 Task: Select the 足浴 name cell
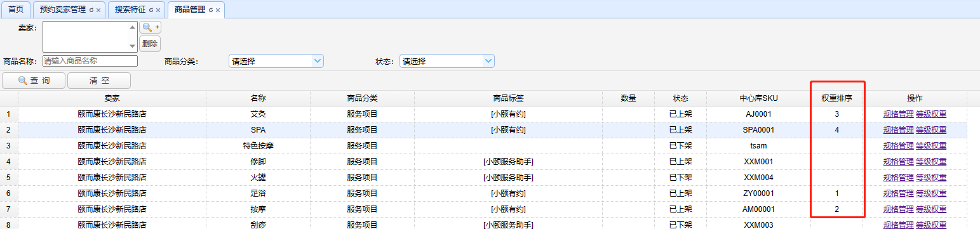coord(258,193)
